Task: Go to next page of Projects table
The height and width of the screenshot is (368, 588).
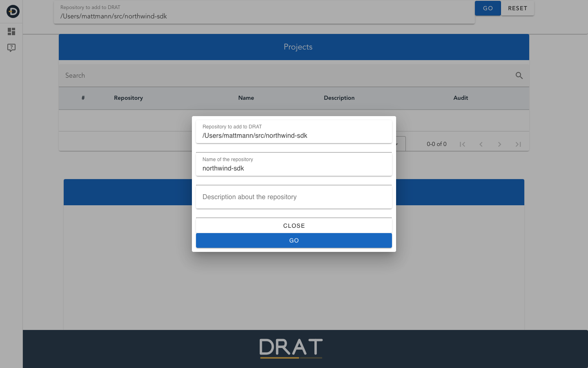Action: point(499,144)
